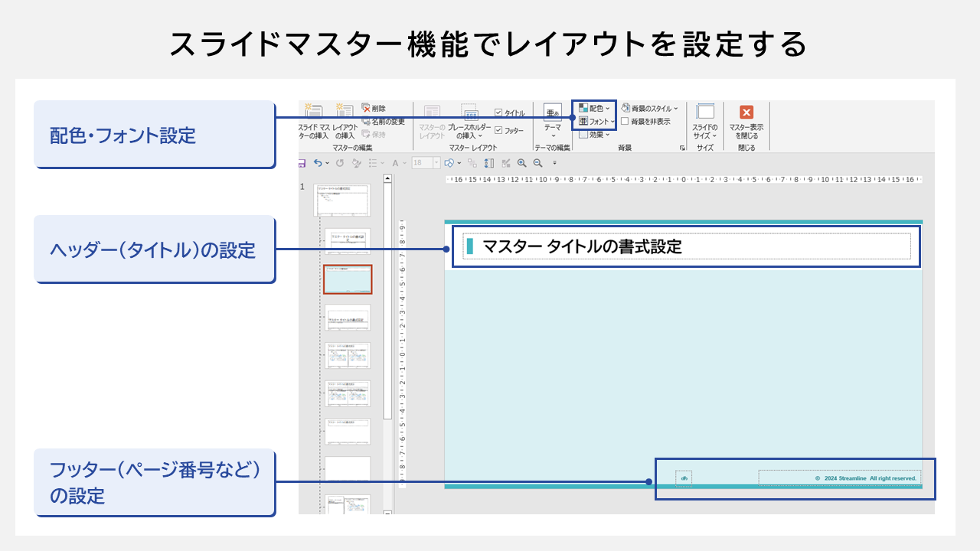Click マスター表示を閉じる button

pos(746,121)
